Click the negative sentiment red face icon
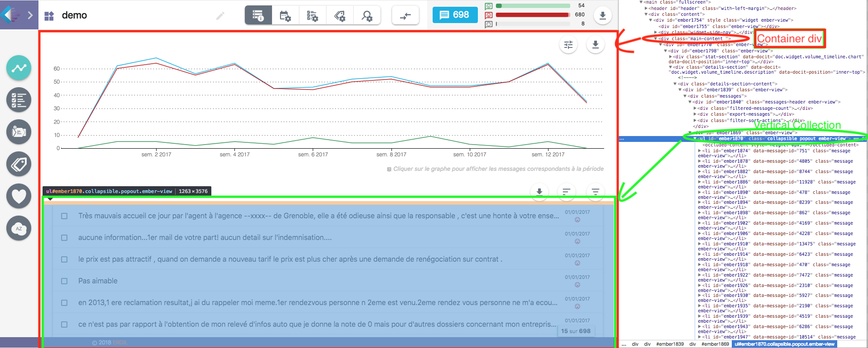The width and height of the screenshot is (868, 348). click(x=489, y=15)
